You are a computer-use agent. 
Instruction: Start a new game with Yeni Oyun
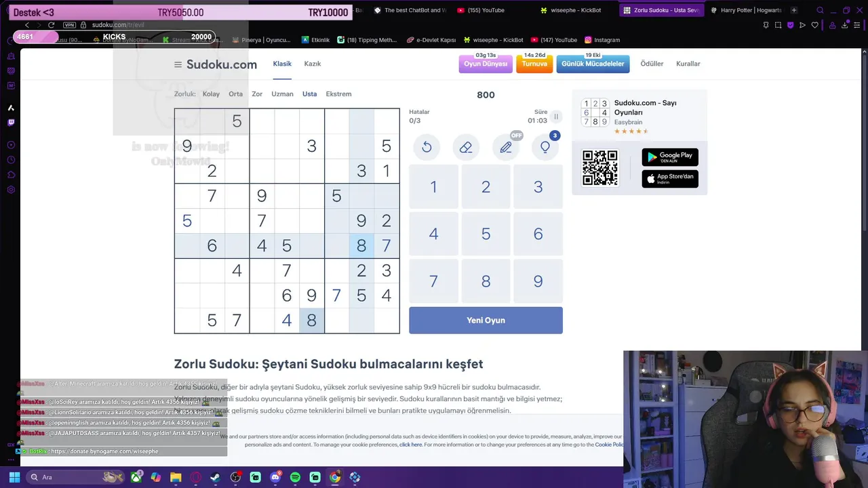486,320
